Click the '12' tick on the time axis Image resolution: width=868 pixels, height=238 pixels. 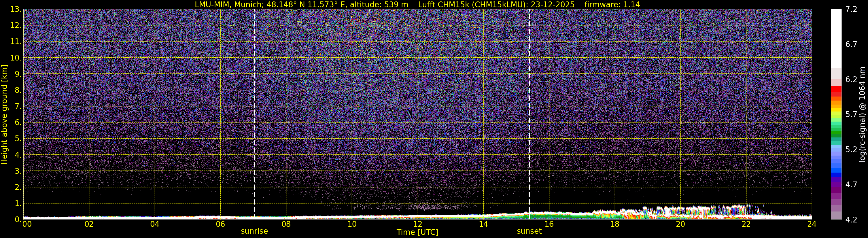click(417, 224)
